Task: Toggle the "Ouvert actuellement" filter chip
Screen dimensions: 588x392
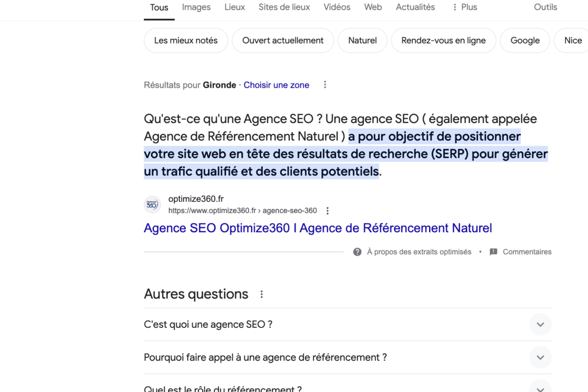Action: coord(283,41)
